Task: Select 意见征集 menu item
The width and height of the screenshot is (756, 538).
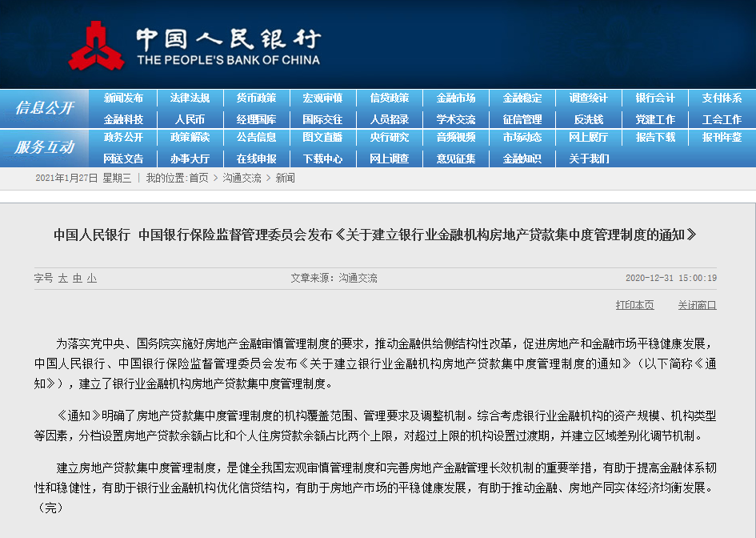Action: coord(456,159)
